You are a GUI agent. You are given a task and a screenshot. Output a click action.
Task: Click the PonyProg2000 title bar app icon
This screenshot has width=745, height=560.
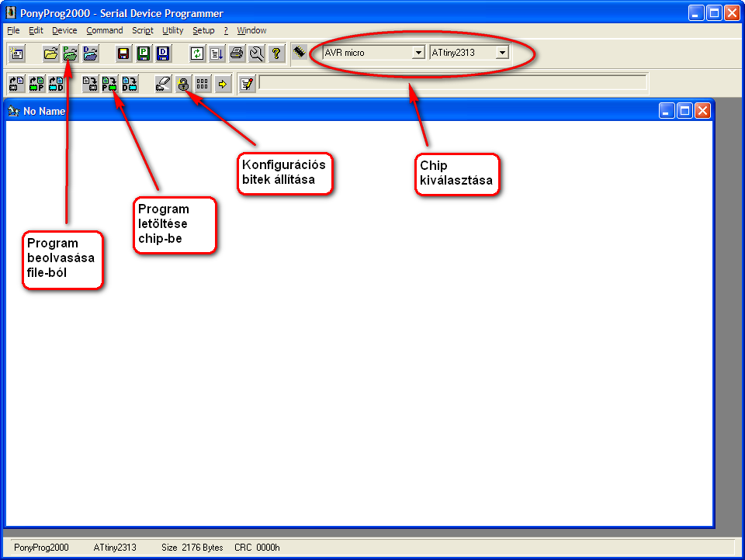pos(10,13)
